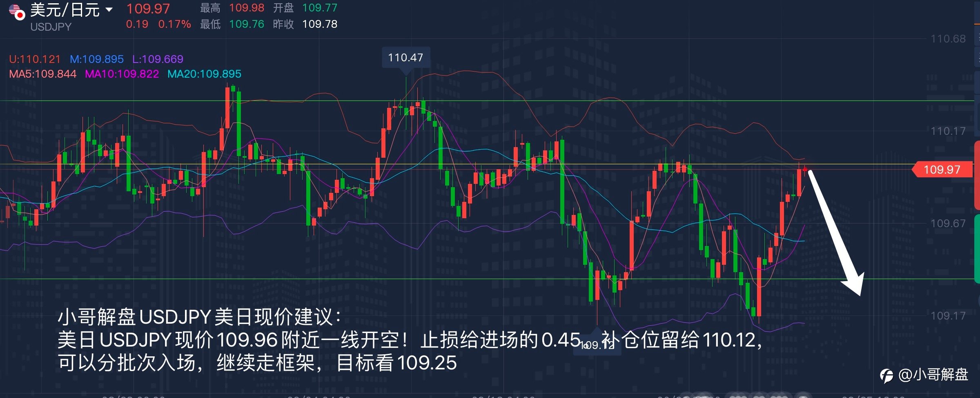Click the USDJPY symbol subtitle
The height and width of the screenshot is (398, 980).
tap(51, 27)
